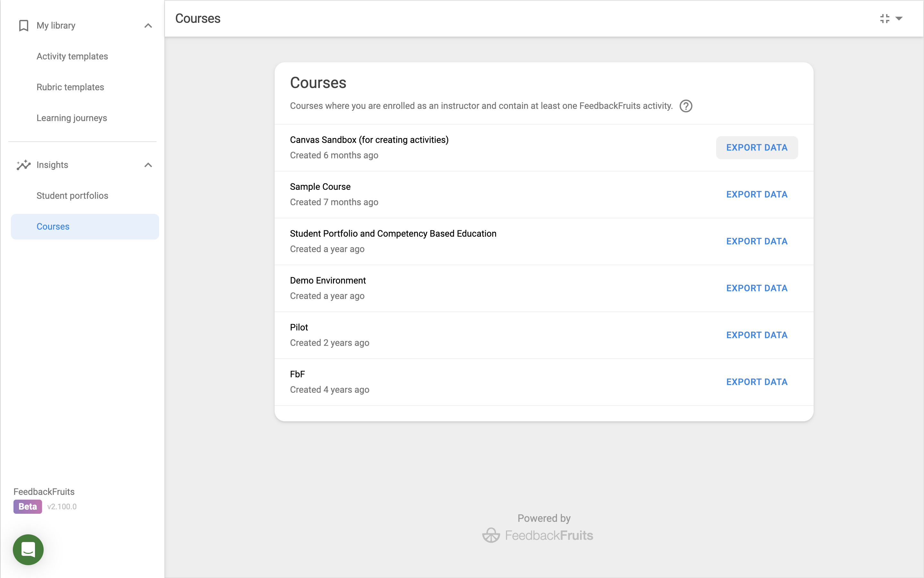Image resolution: width=924 pixels, height=578 pixels.
Task: Click the Courses page header title
Action: pos(198,18)
